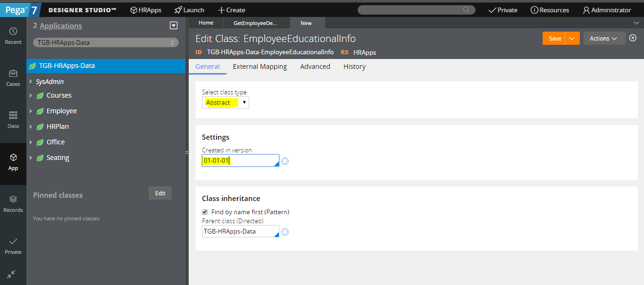The height and width of the screenshot is (285, 644).
Task: Open the Cases sidebar panel
Action: [13, 78]
